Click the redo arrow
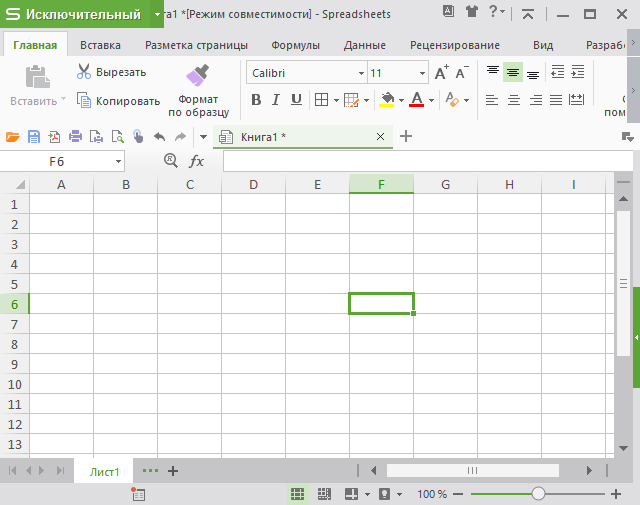 pyautogui.click(x=180, y=136)
